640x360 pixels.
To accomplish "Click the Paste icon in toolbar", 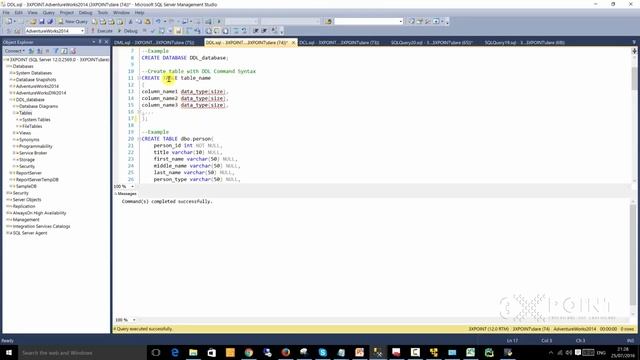I will [148, 21].
